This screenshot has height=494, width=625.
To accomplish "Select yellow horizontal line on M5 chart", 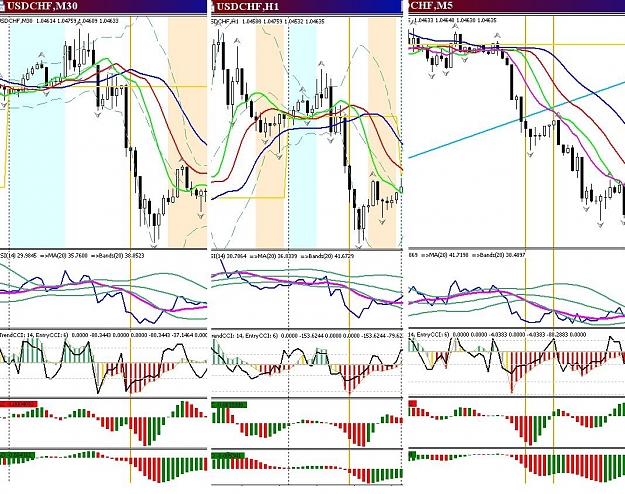I will 517,45.
